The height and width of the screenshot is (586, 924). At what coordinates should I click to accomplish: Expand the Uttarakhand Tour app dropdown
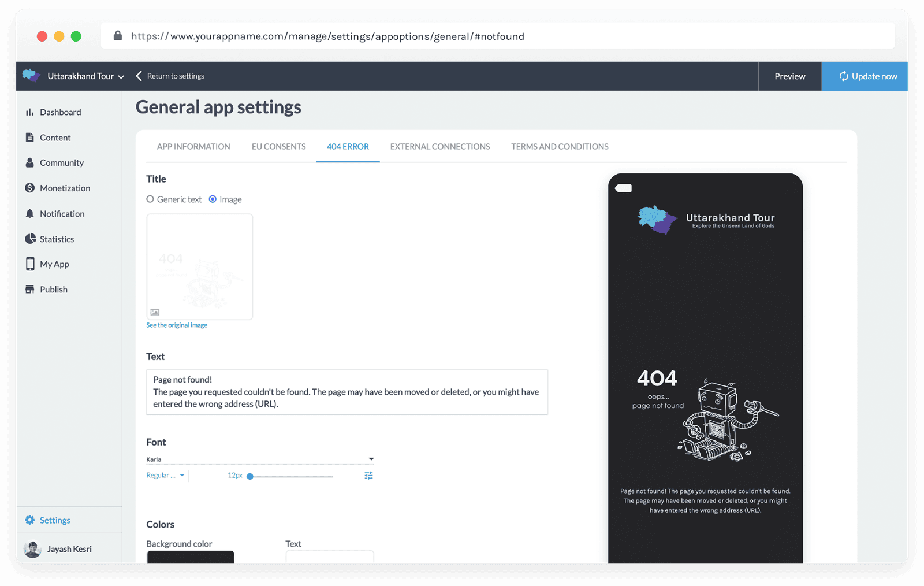coord(121,77)
